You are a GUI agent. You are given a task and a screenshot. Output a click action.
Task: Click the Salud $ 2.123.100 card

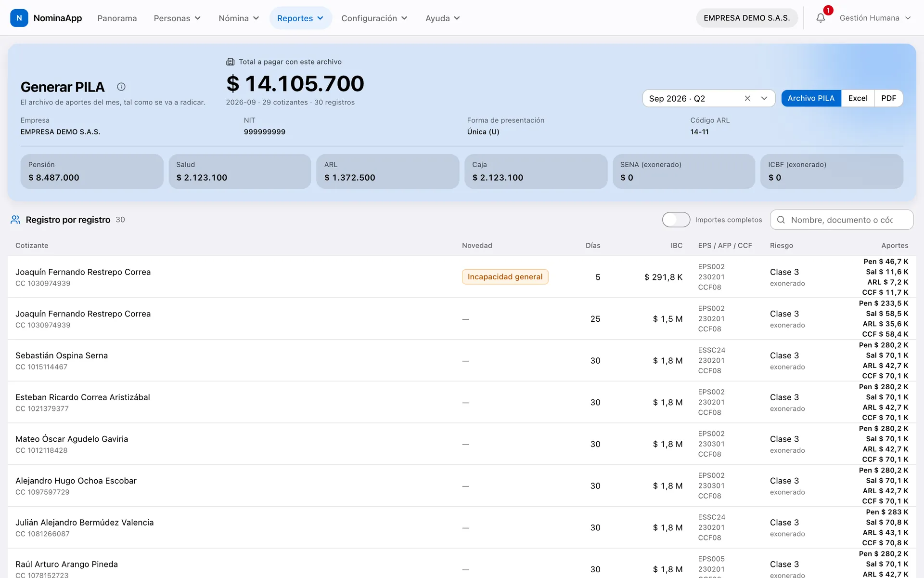coord(240,171)
